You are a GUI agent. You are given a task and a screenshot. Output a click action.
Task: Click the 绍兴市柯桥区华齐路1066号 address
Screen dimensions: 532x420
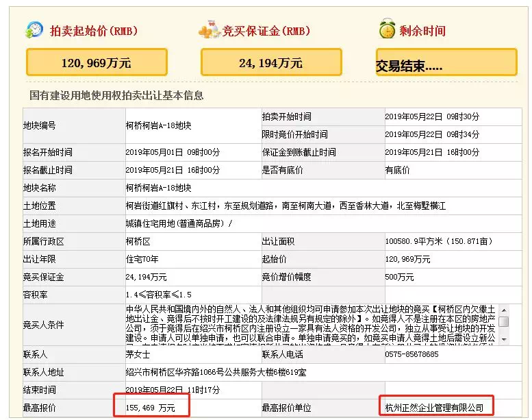tap(216, 373)
